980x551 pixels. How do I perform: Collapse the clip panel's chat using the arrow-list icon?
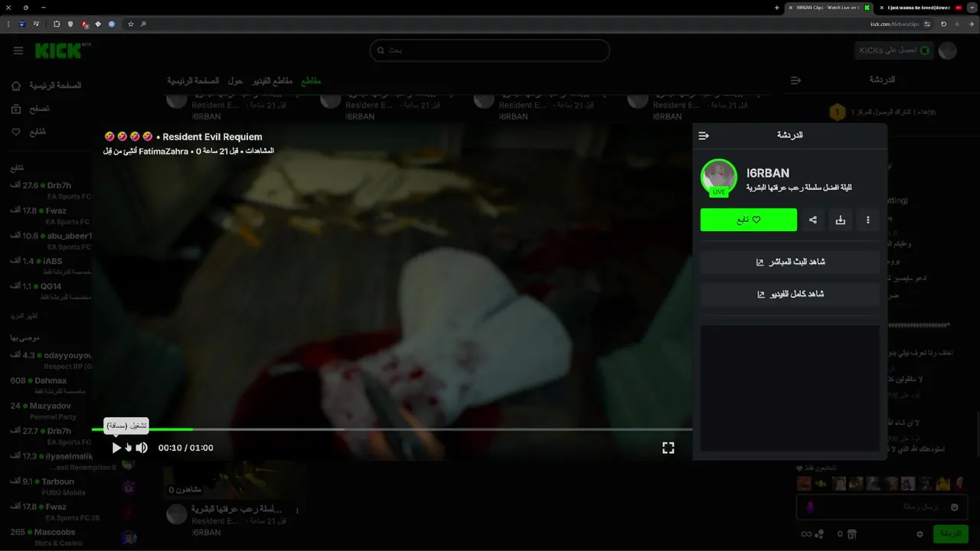click(704, 135)
